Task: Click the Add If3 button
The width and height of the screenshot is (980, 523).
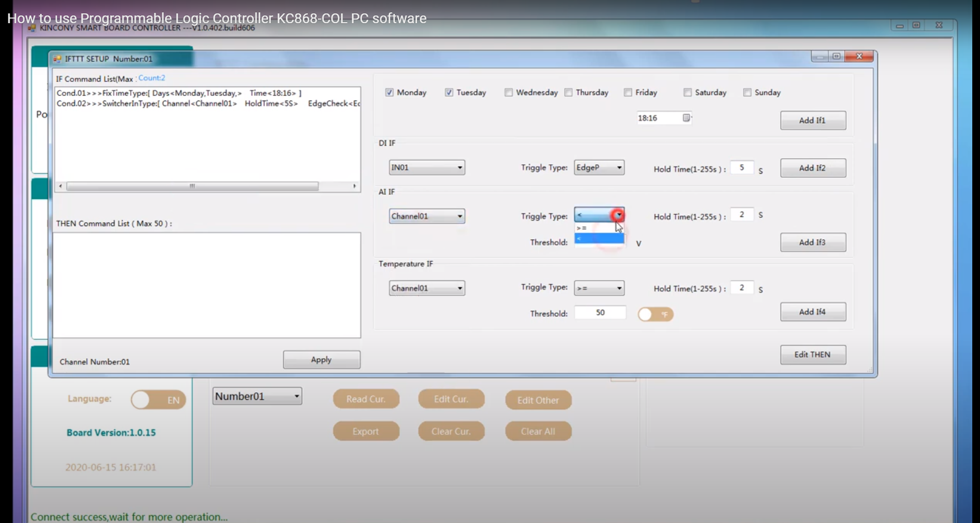Action: pyautogui.click(x=812, y=242)
